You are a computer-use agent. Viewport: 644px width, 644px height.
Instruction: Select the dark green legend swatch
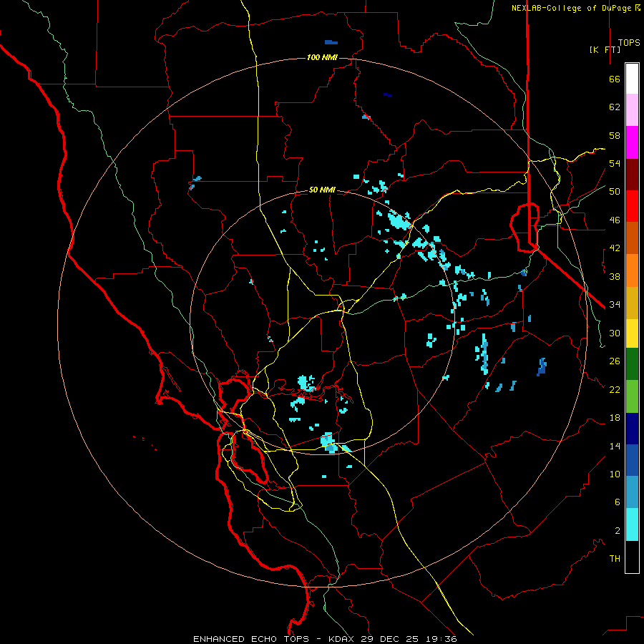[x=632, y=364]
